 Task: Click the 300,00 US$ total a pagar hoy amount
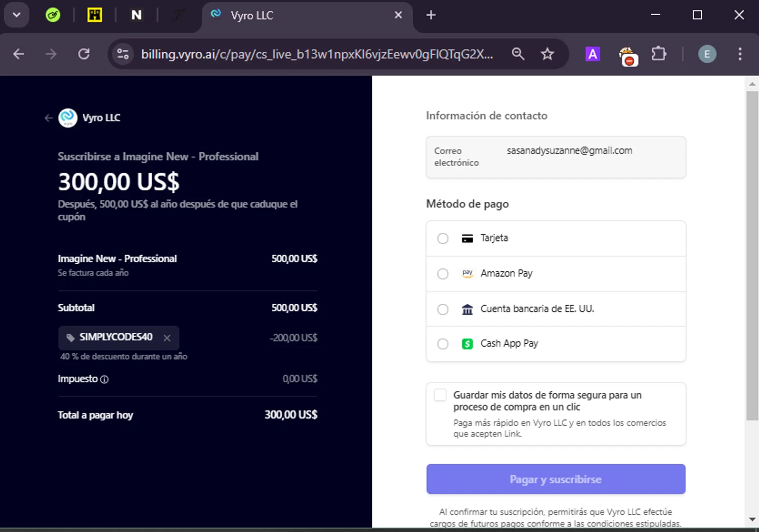(291, 415)
